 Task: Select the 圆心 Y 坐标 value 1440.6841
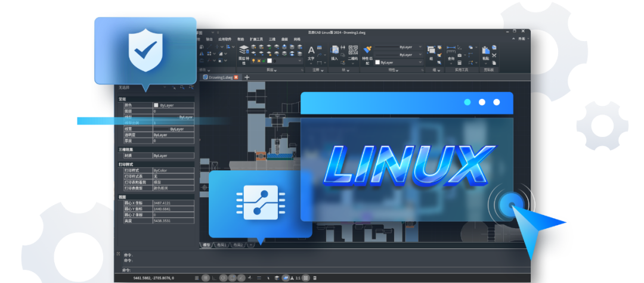pos(174,209)
